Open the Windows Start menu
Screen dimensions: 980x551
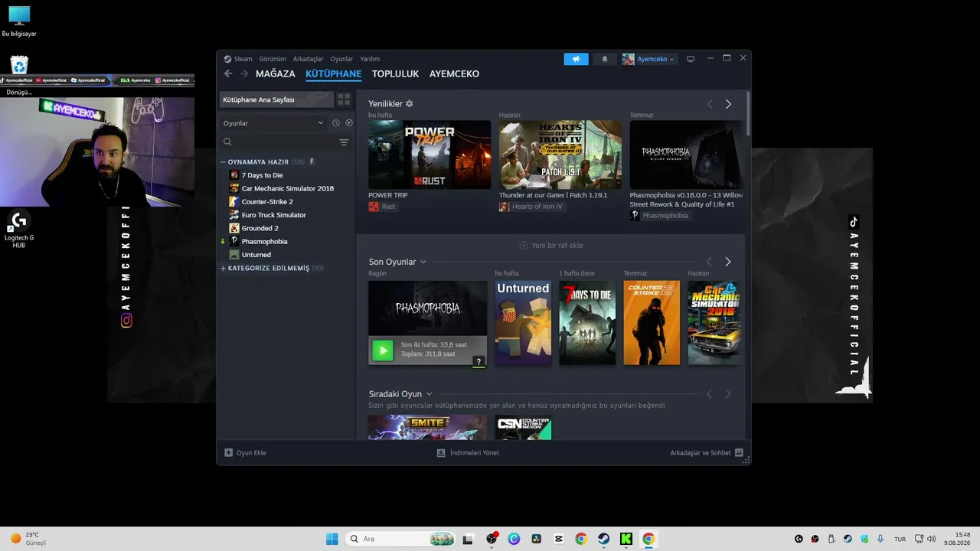click(332, 539)
